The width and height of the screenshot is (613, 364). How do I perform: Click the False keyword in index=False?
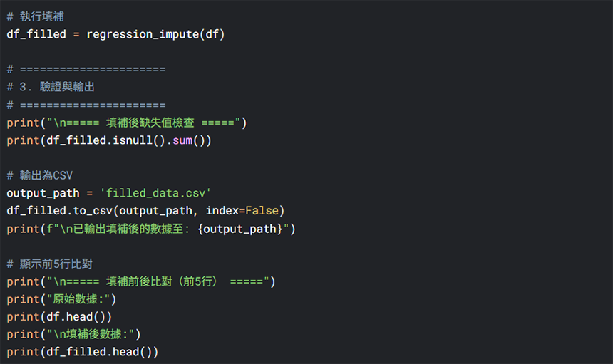(262, 211)
